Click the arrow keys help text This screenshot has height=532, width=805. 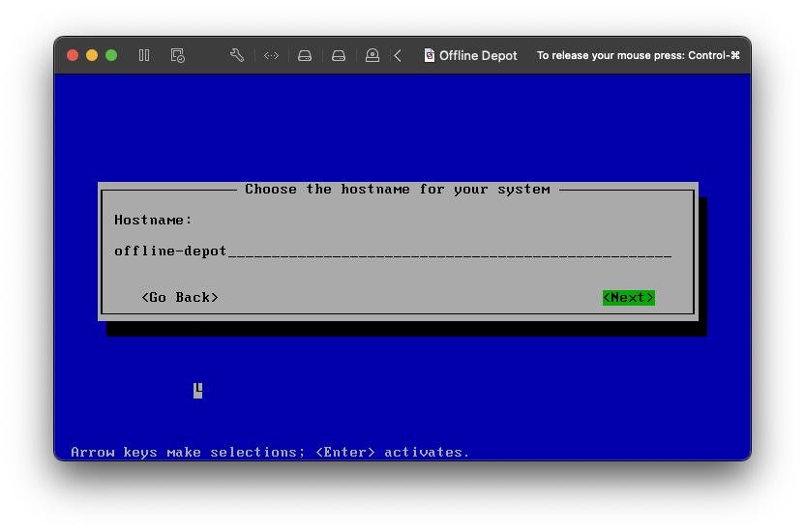pos(270,452)
